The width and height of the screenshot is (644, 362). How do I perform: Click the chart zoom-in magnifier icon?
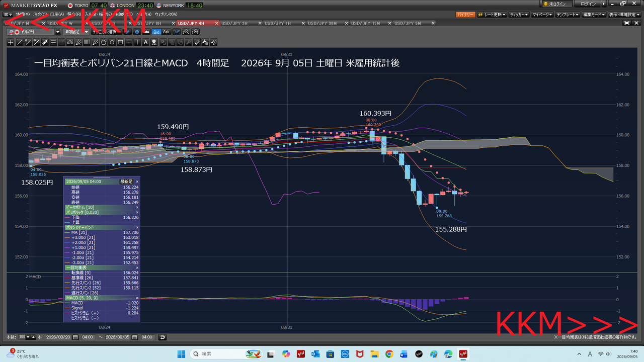(x=195, y=32)
